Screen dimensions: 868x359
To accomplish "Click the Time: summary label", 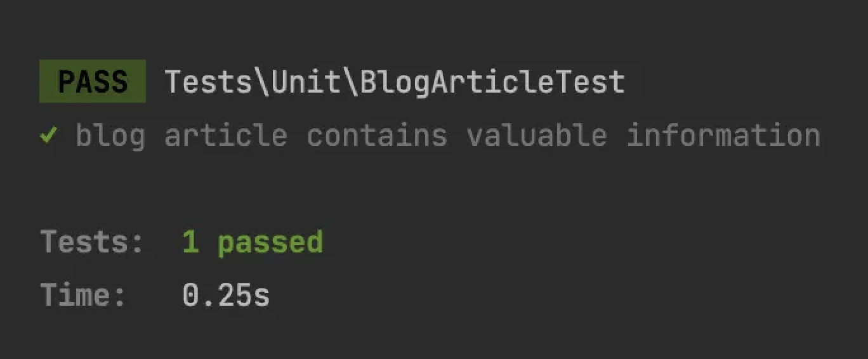I will coord(84,296).
